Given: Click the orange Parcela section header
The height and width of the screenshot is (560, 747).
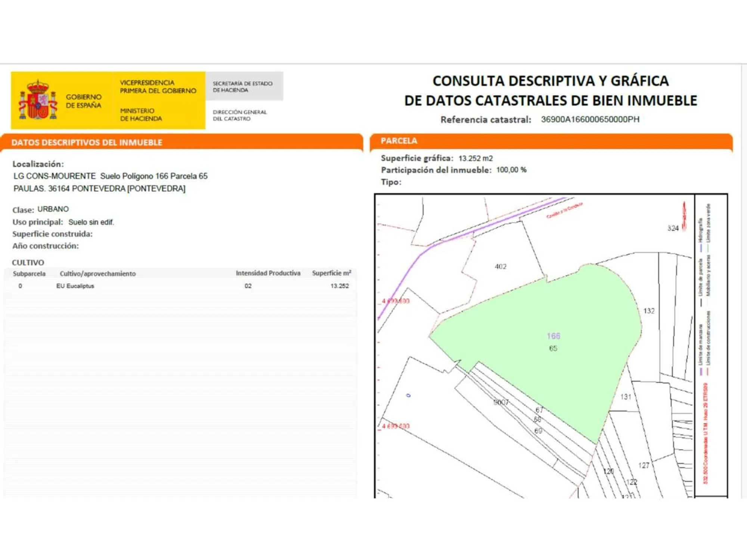Looking at the screenshot, I should coord(399,141).
